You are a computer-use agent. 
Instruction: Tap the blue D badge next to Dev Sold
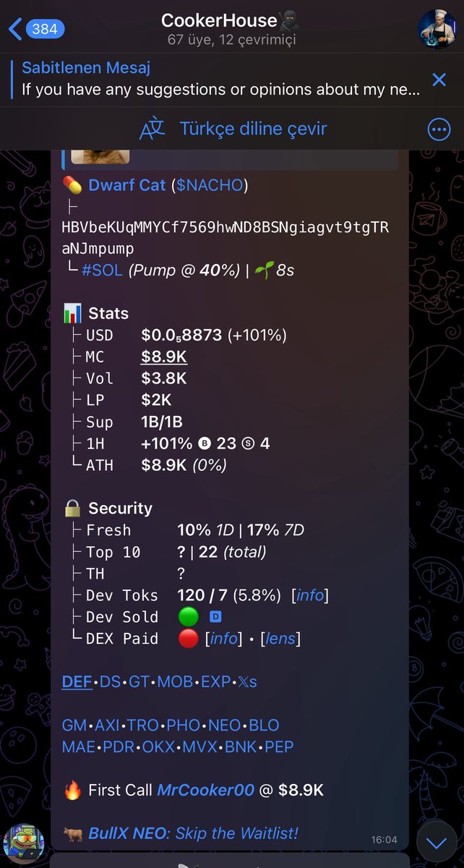(215, 617)
